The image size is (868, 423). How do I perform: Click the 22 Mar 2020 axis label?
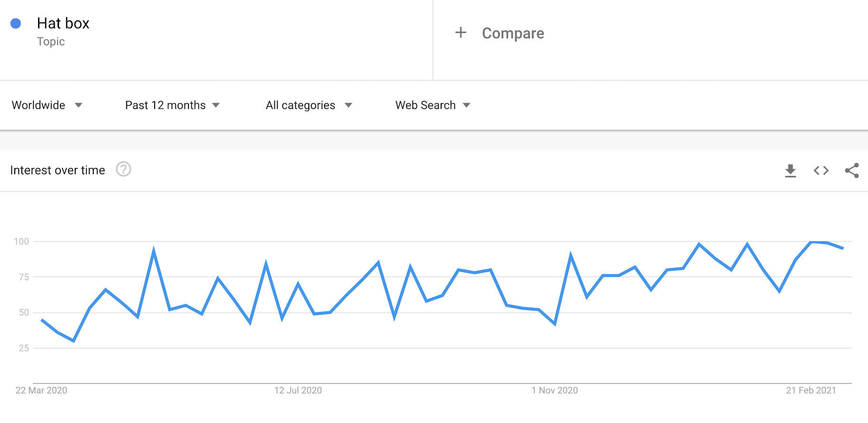[x=41, y=390]
